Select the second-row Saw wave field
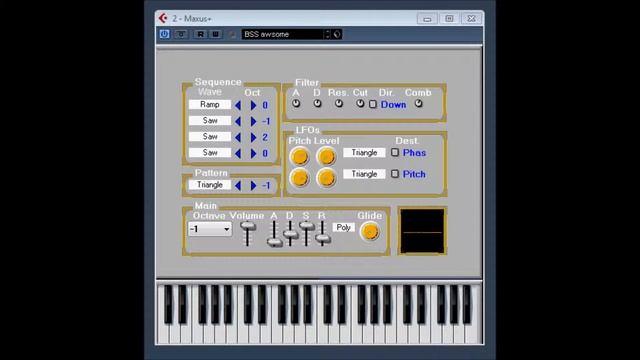The image size is (640, 360). coord(210,120)
